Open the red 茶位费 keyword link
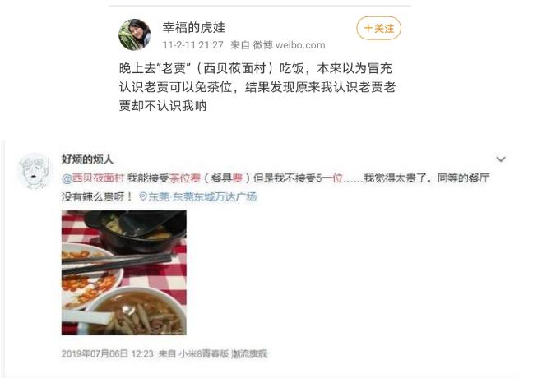The image size is (556, 392). coord(185,178)
